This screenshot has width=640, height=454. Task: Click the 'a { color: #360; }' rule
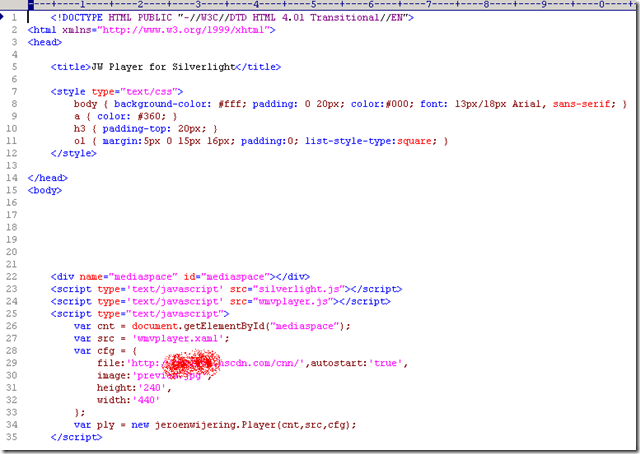(x=125, y=116)
